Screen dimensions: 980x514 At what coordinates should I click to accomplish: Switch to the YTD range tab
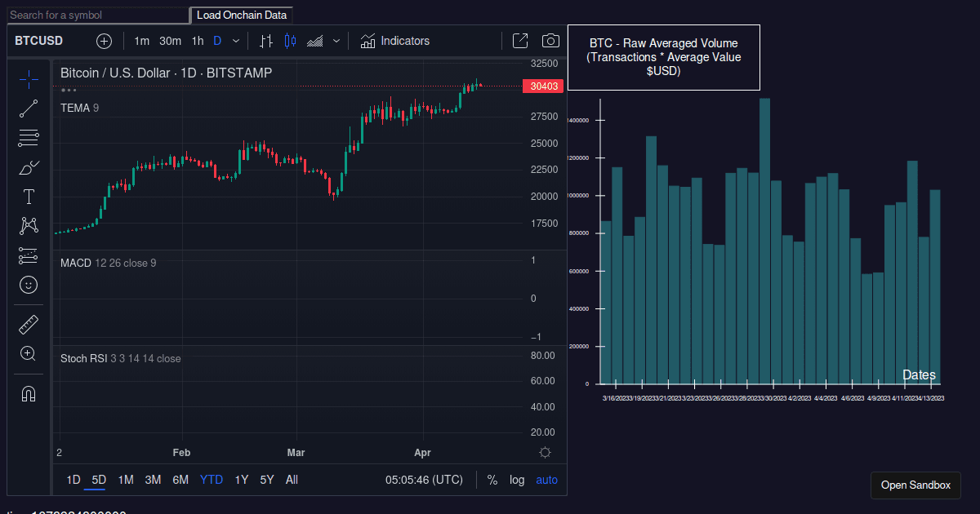click(211, 480)
